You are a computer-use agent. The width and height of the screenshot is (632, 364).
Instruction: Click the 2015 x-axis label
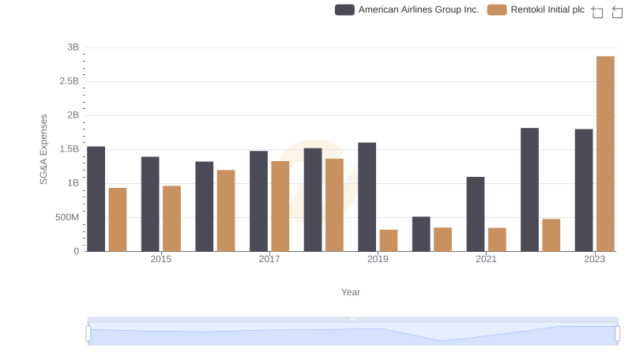click(161, 259)
